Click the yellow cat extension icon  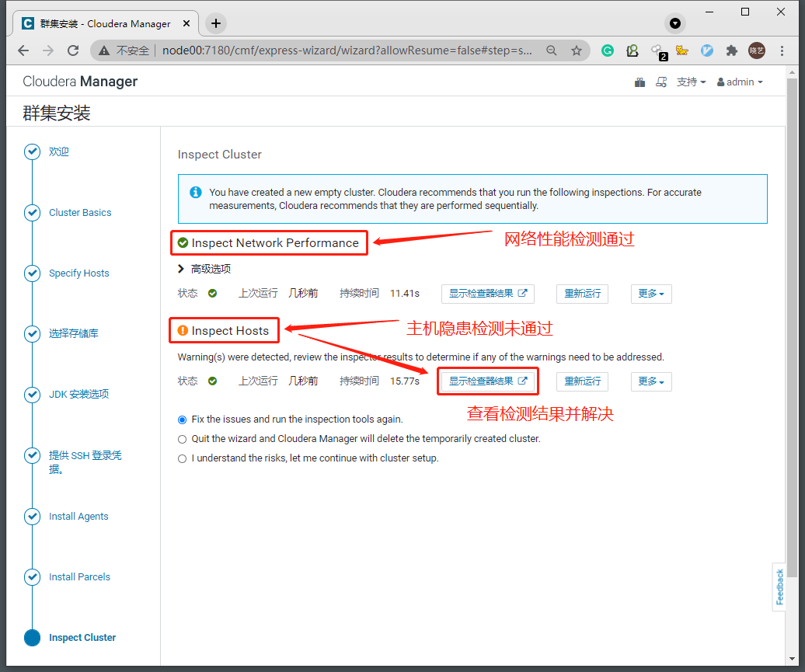click(681, 50)
